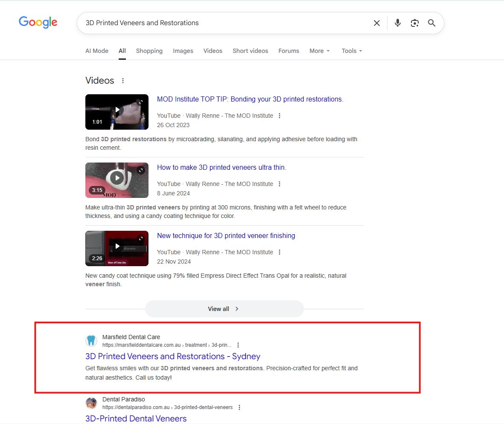Open Videos section three-dot options
Image resolution: width=504 pixels, height=424 pixels.
click(x=123, y=81)
